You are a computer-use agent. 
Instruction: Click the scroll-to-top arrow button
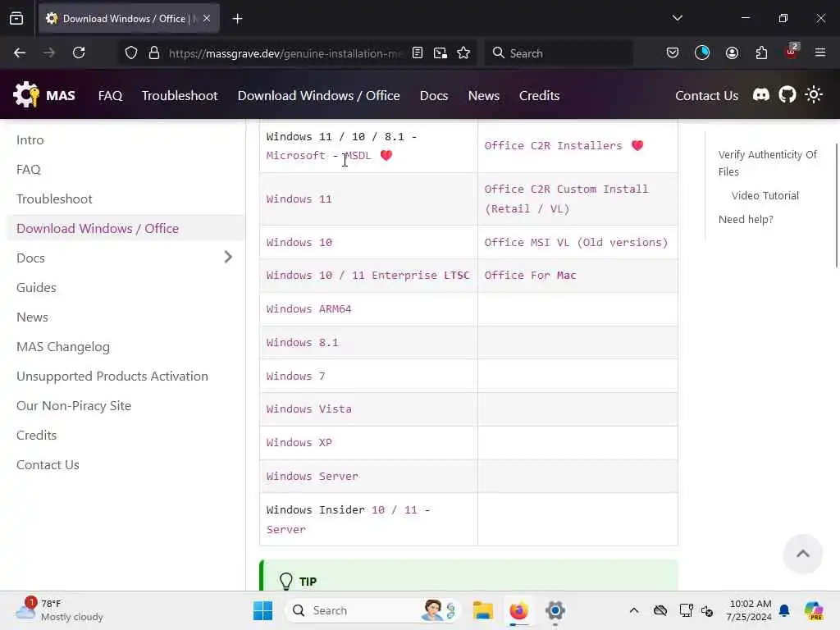[x=802, y=554]
